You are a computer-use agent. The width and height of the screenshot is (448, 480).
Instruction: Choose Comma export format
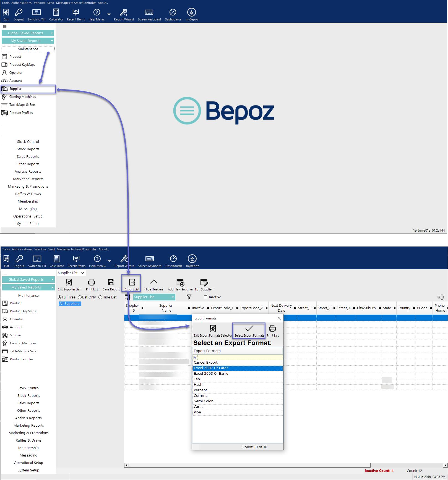(238, 396)
